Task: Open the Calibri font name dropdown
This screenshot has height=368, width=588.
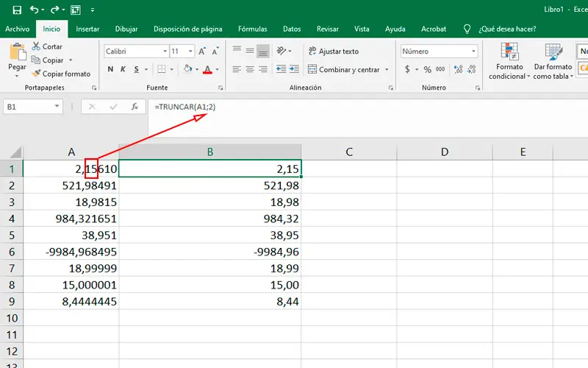Action: tap(163, 52)
